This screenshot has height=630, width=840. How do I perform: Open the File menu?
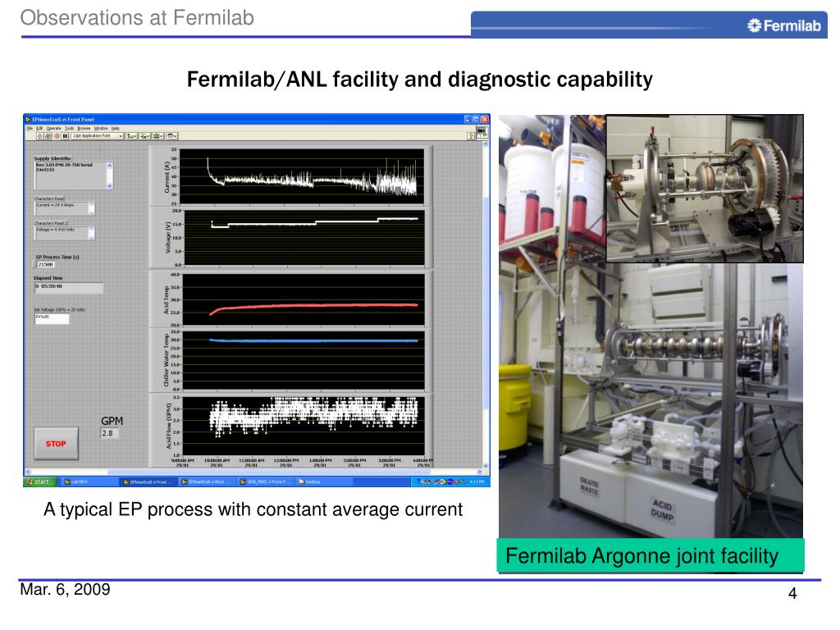pos(30,129)
